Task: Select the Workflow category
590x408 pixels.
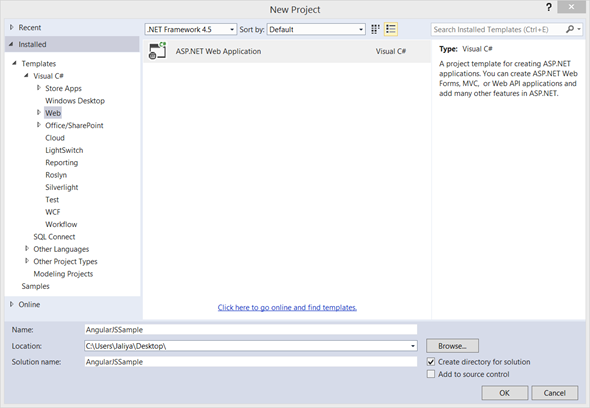Action: click(x=61, y=224)
